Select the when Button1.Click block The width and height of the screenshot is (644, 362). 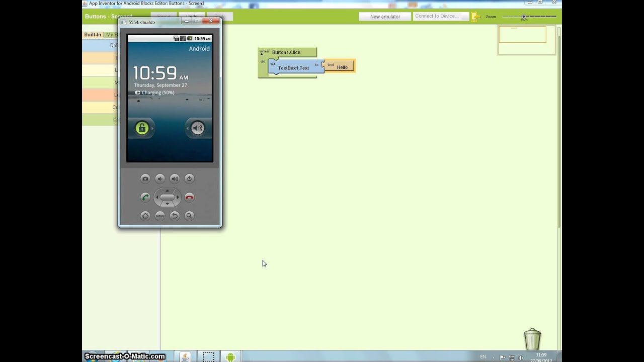click(287, 52)
